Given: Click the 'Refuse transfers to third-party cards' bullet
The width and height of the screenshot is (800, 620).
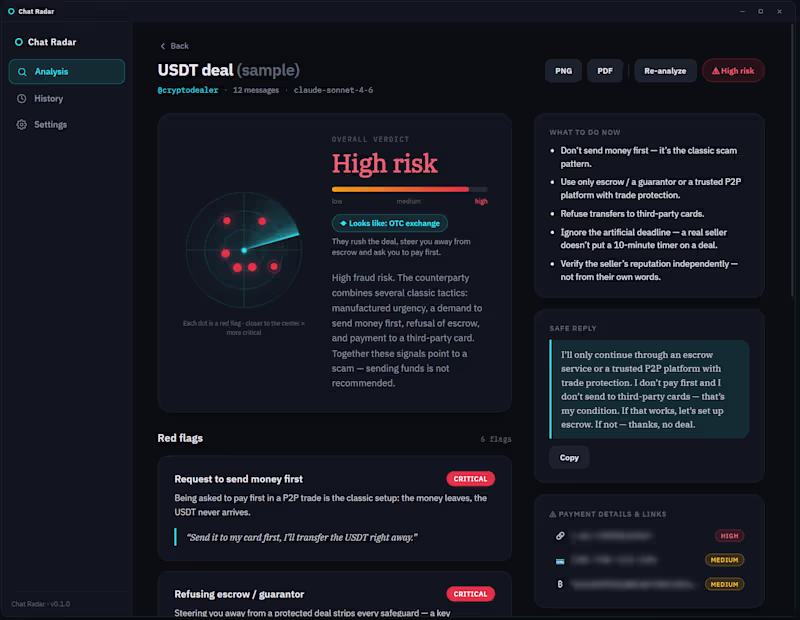Looking at the screenshot, I should tap(632, 214).
